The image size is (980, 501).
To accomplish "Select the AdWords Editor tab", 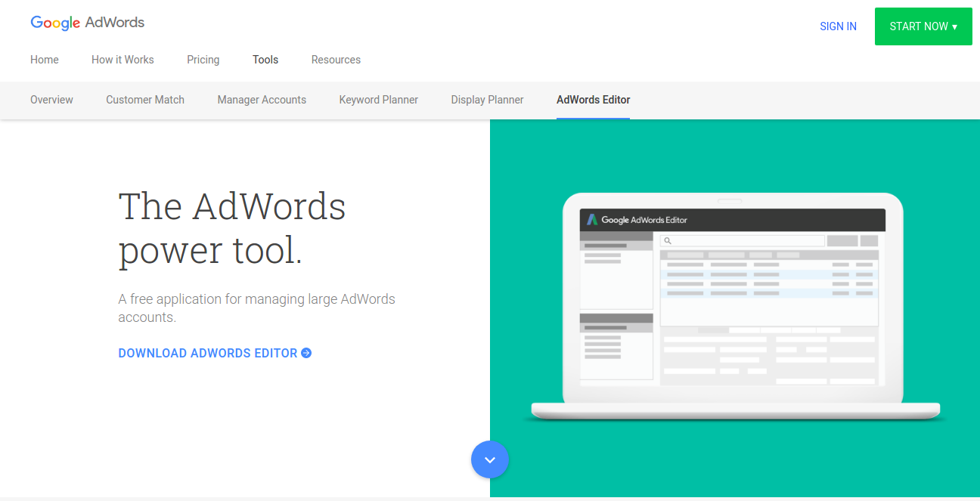I will pyautogui.click(x=594, y=100).
